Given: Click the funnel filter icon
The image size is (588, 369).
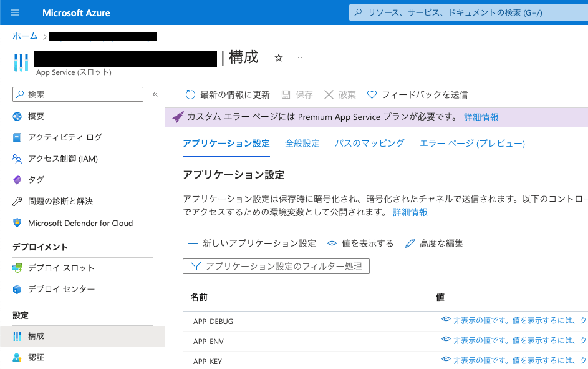Looking at the screenshot, I should [x=195, y=266].
